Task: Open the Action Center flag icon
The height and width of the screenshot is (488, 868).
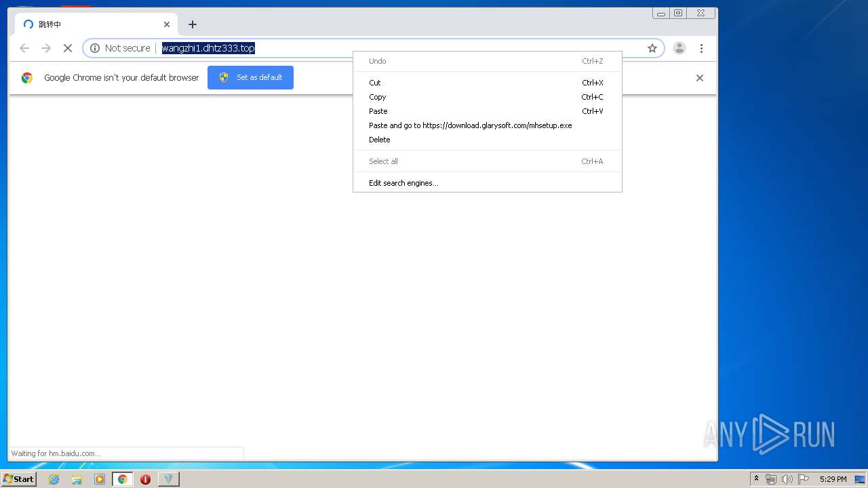Action: [x=804, y=479]
